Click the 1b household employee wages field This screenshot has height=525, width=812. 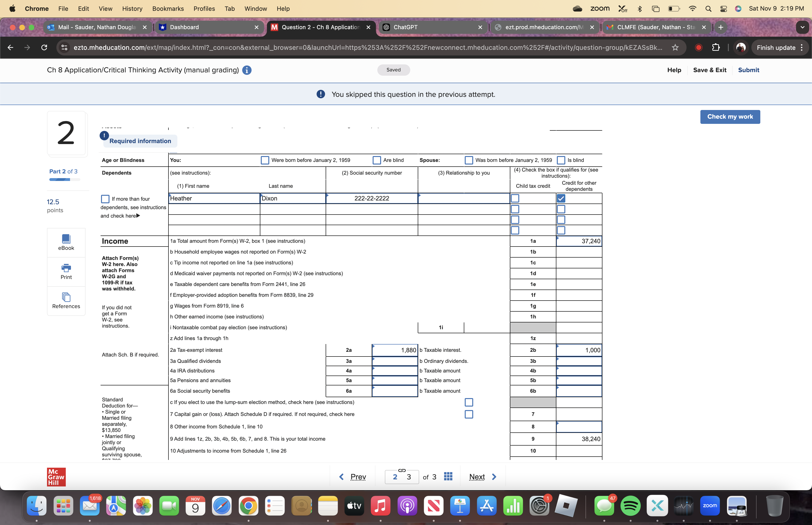tap(579, 252)
